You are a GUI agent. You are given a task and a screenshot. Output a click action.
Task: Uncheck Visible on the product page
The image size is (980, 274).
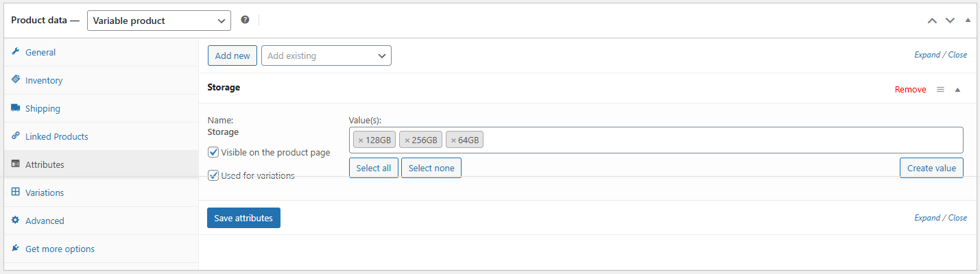tap(214, 152)
